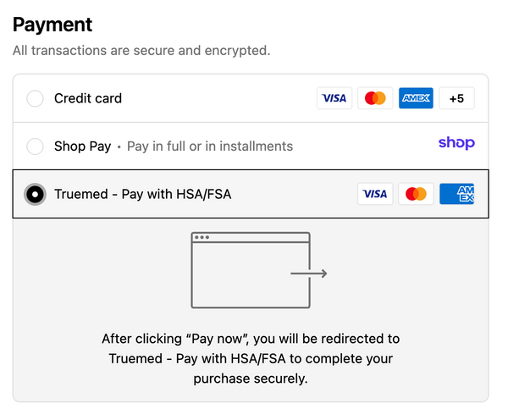Click the Visa icon in Truemed row
The height and width of the screenshot is (420, 508).
pos(374,194)
